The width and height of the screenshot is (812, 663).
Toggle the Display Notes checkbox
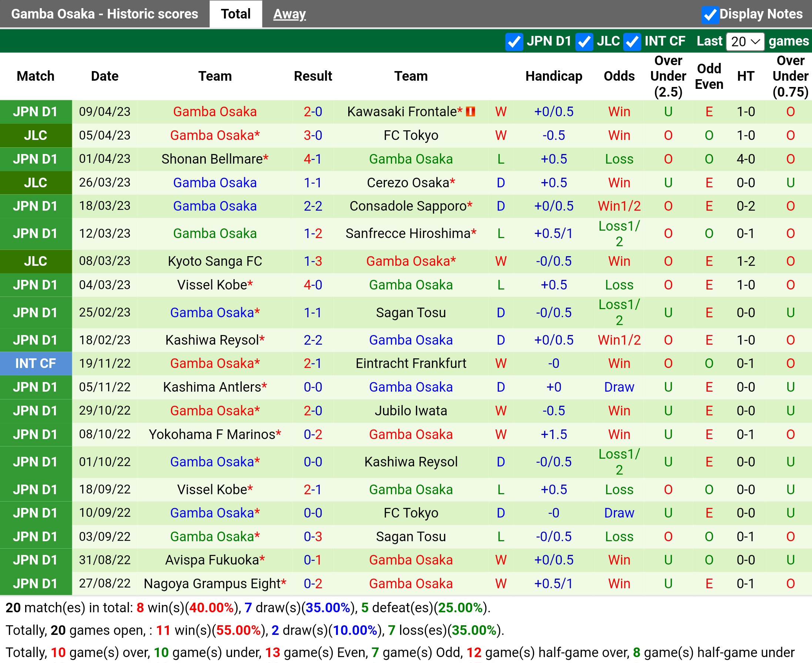pyautogui.click(x=710, y=14)
